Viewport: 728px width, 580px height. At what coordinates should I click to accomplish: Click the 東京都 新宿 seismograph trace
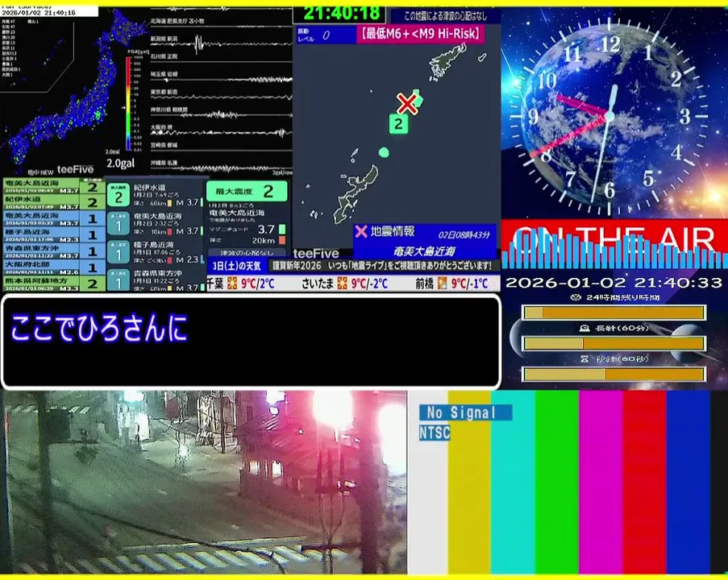coord(222,96)
